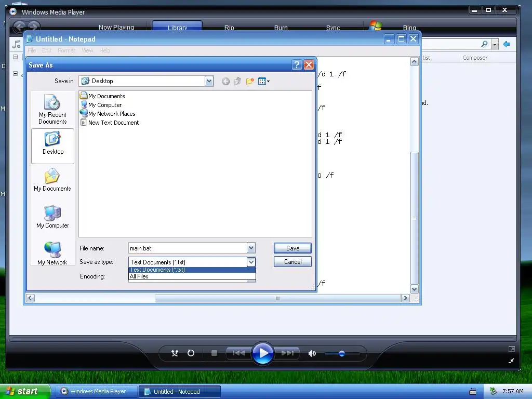The width and height of the screenshot is (532, 399).
Task: Click Notepad horizontal scrollbar right arrow
Action: tap(405, 298)
